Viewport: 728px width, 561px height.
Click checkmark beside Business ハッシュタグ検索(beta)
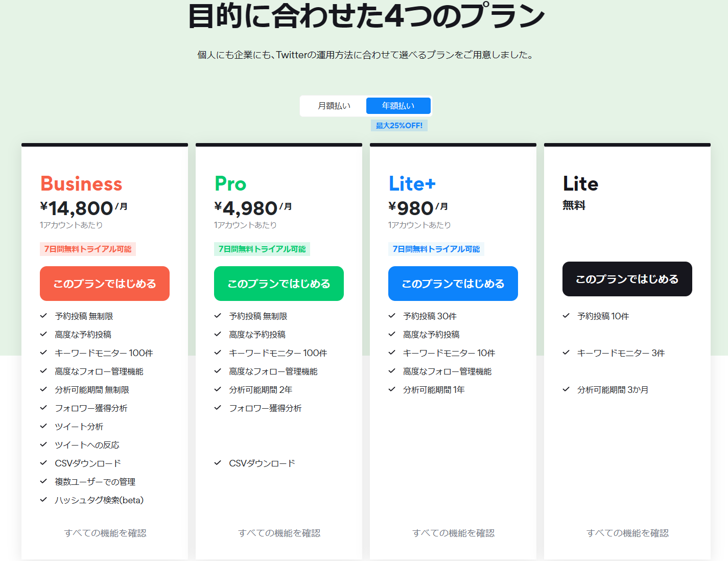pos(44,500)
